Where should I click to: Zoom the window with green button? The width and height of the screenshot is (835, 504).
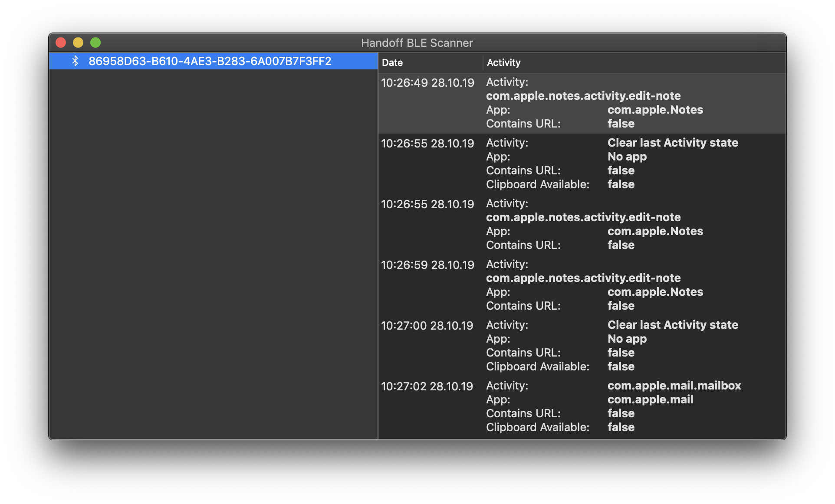point(95,43)
